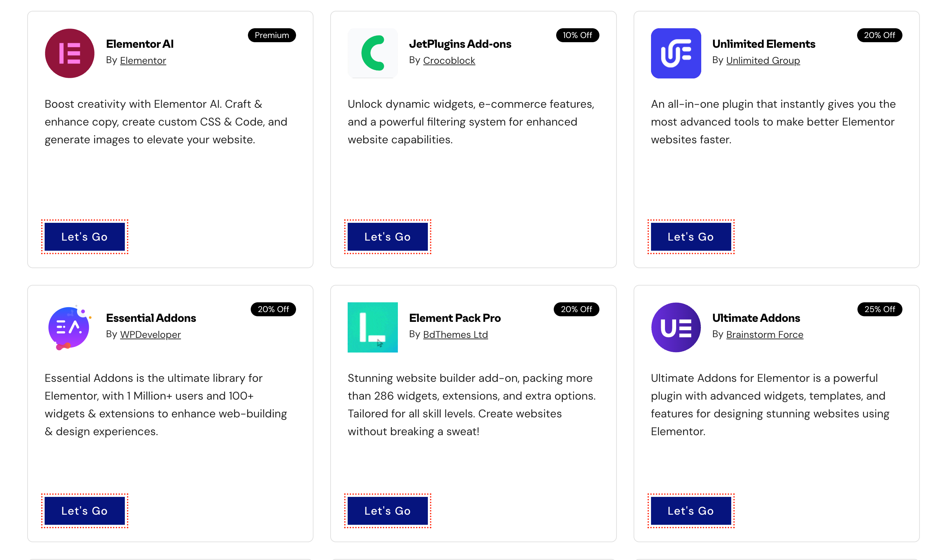Open the Brainstorm Force author link
Image resolution: width=938 pixels, height=560 pixels.
coord(764,334)
